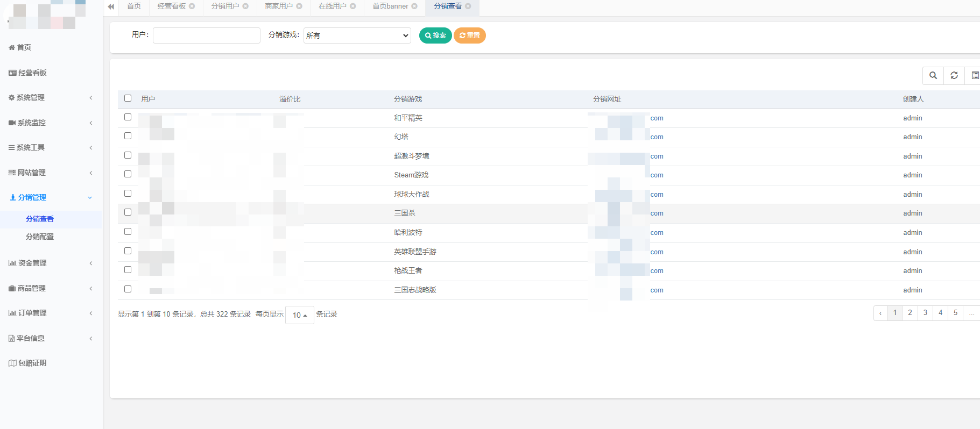Screen dimensions: 980x429
Task: Expand 系统监控 sidebar menu
Action: pyautogui.click(x=51, y=123)
